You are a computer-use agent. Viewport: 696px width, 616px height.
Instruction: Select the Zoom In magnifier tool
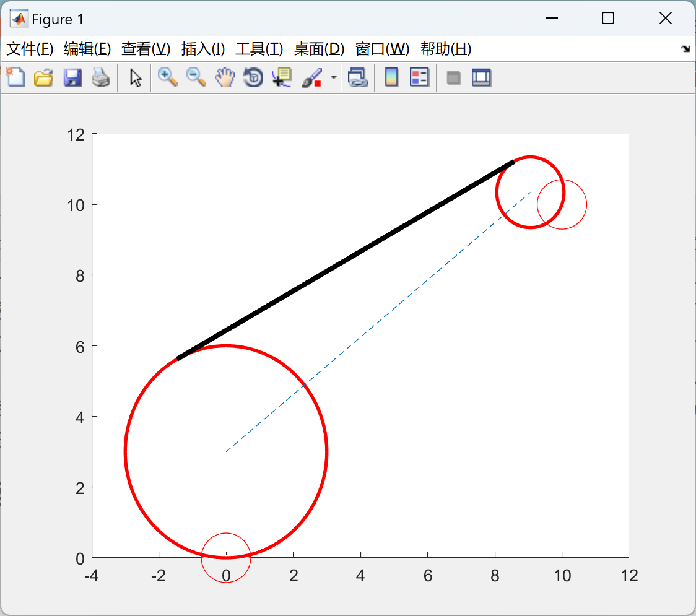click(167, 77)
